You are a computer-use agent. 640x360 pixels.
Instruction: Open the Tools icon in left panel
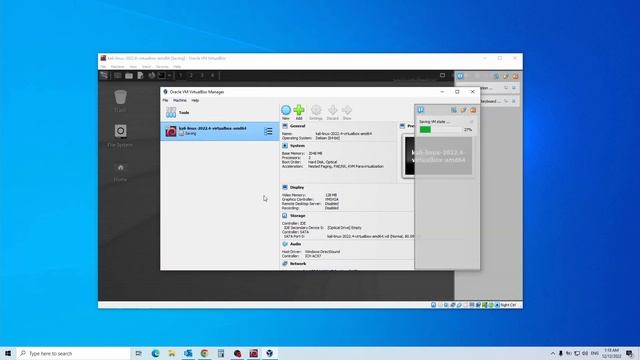coord(171,112)
